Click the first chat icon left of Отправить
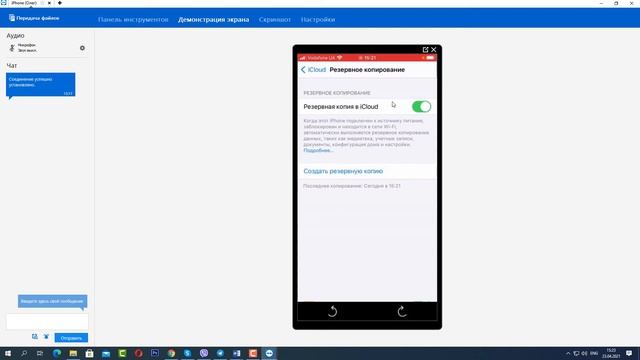This screenshot has height=360, width=640. tap(35, 336)
